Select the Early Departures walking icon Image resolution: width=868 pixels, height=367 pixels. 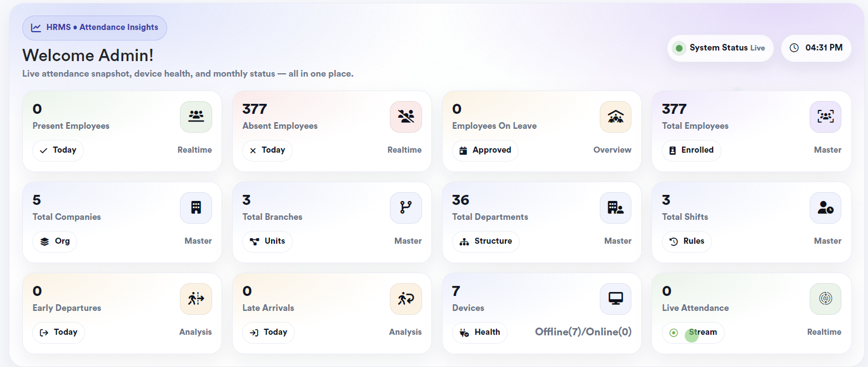pos(195,299)
